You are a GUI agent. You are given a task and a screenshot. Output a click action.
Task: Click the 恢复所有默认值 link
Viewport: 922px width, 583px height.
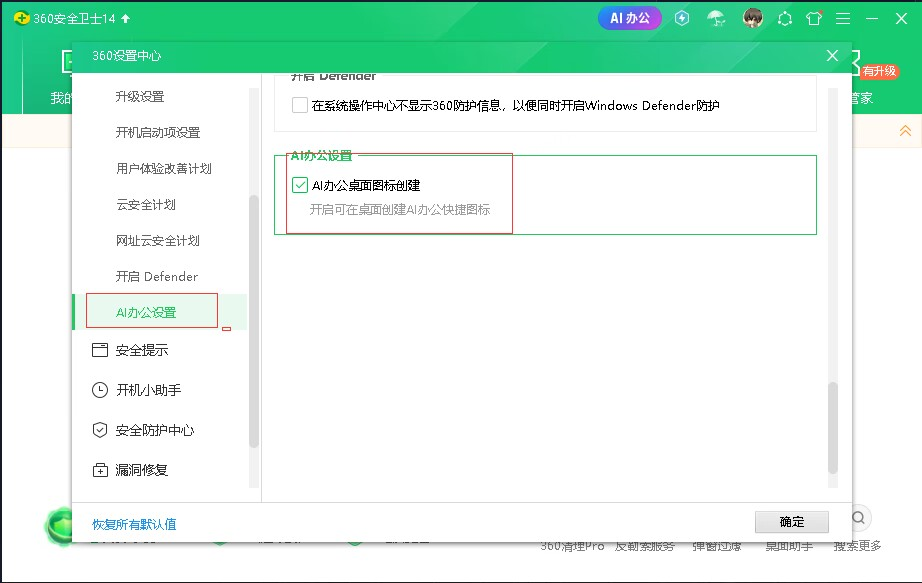pos(134,524)
